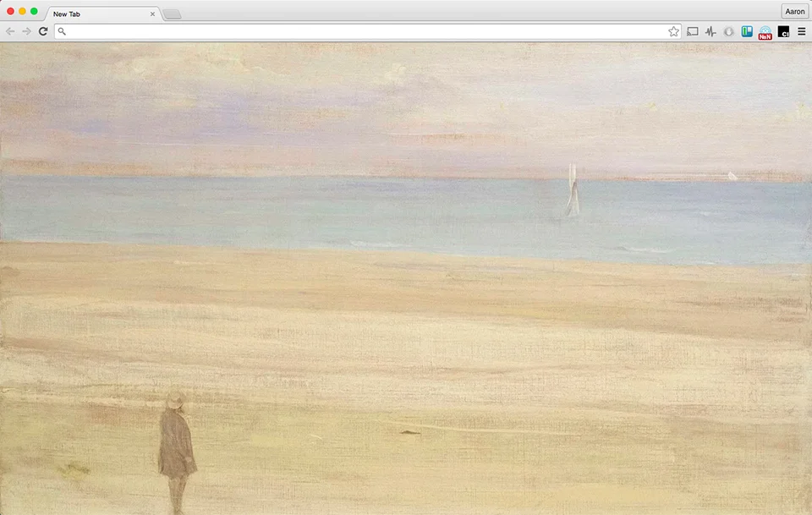Minimize the window with the yellow button

coord(22,11)
